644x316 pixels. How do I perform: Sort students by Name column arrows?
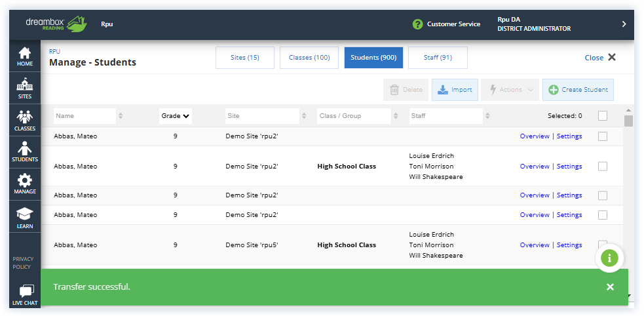(121, 116)
